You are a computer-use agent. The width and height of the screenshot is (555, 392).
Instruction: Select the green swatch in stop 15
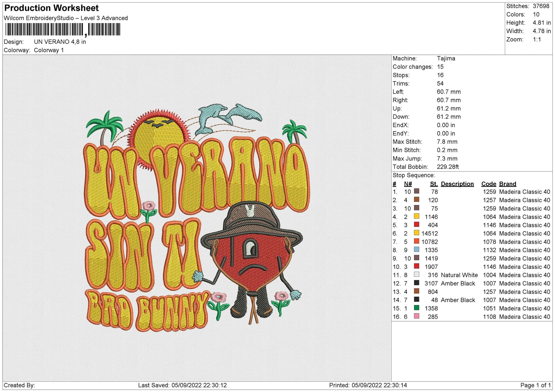(417, 308)
